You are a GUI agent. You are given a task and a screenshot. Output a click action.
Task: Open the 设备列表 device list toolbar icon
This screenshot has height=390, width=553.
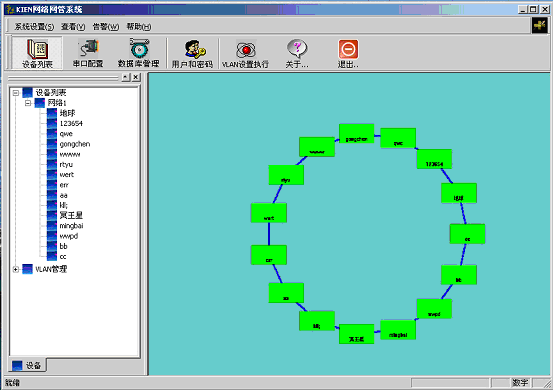point(37,53)
